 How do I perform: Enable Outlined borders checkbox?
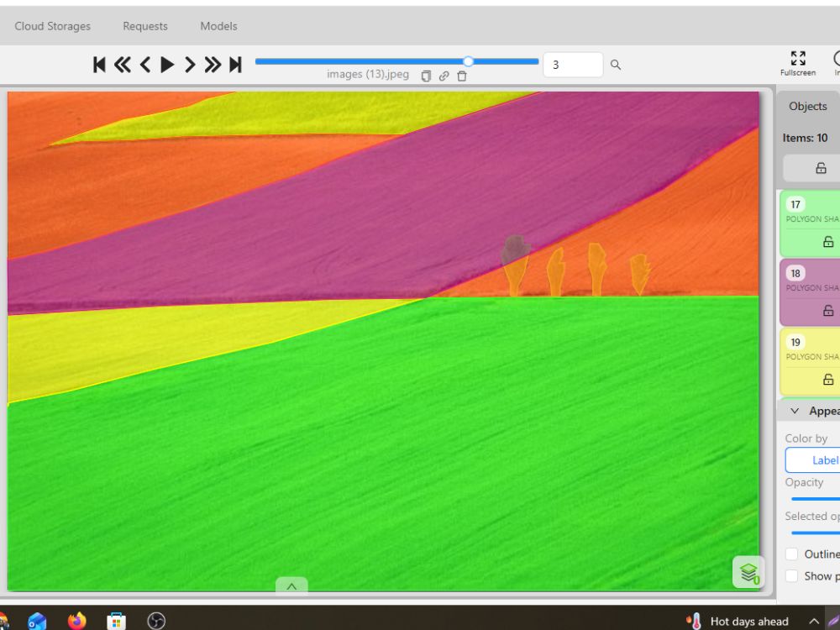pos(791,554)
